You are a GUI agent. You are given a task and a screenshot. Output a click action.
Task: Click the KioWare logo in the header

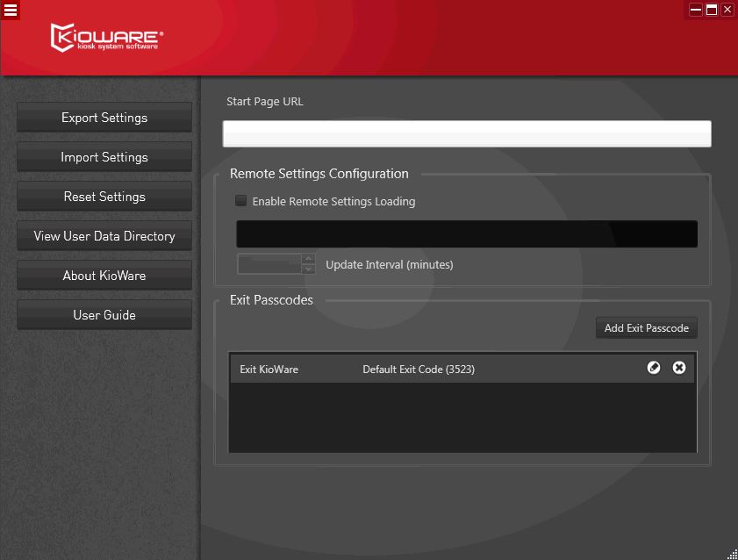coord(106,38)
